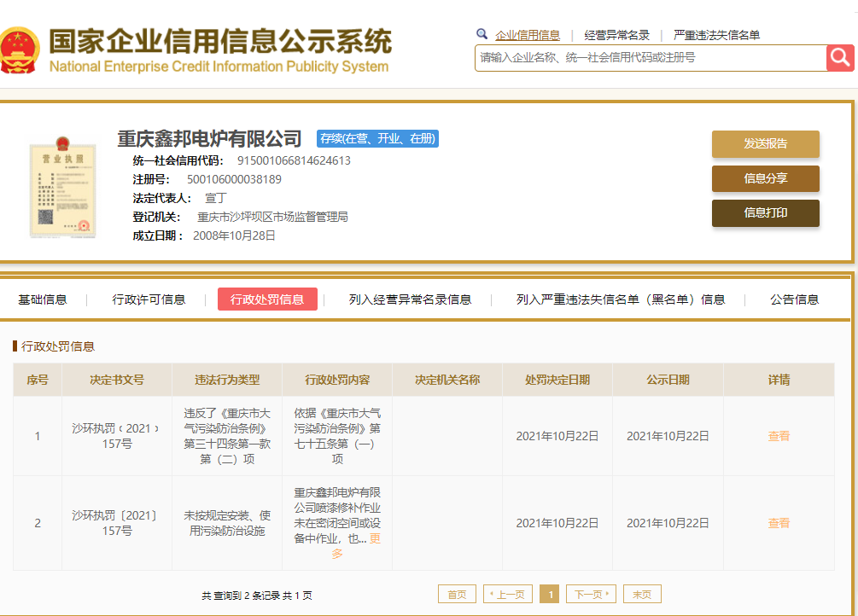Switch to the 行政许可信息 tab
The height and width of the screenshot is (616, 858).
(149, 299)
